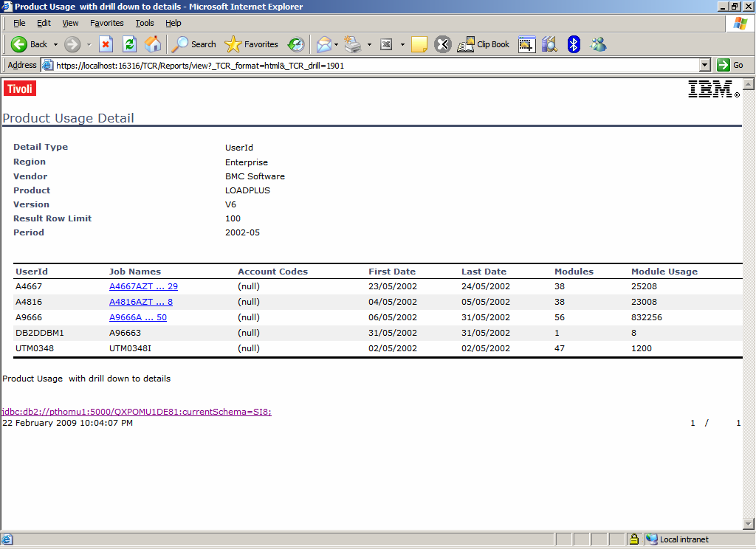This screenshot has width=756, height=549.
Task: Click the IBM logo
Action: click(x=713, y=89)
